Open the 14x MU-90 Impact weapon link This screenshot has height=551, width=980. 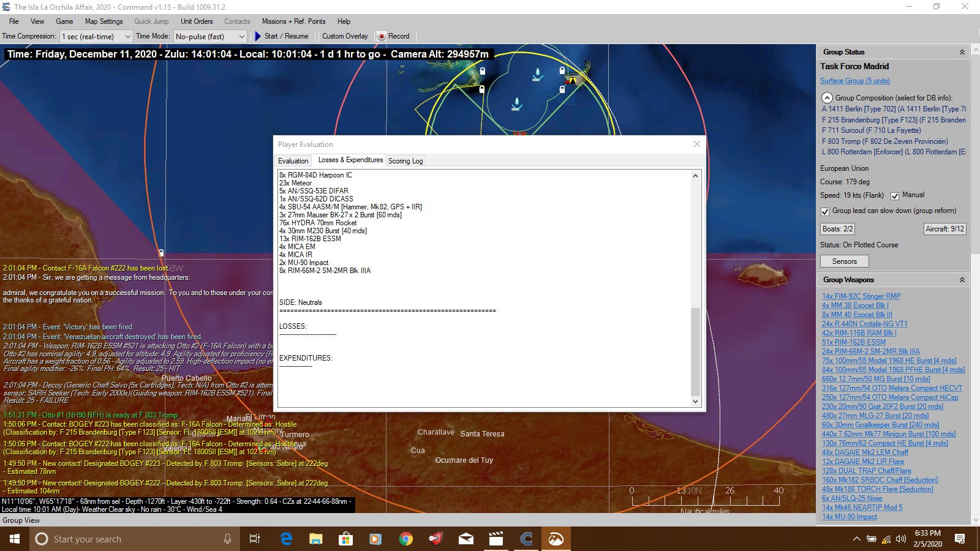[x=850, y=517]
